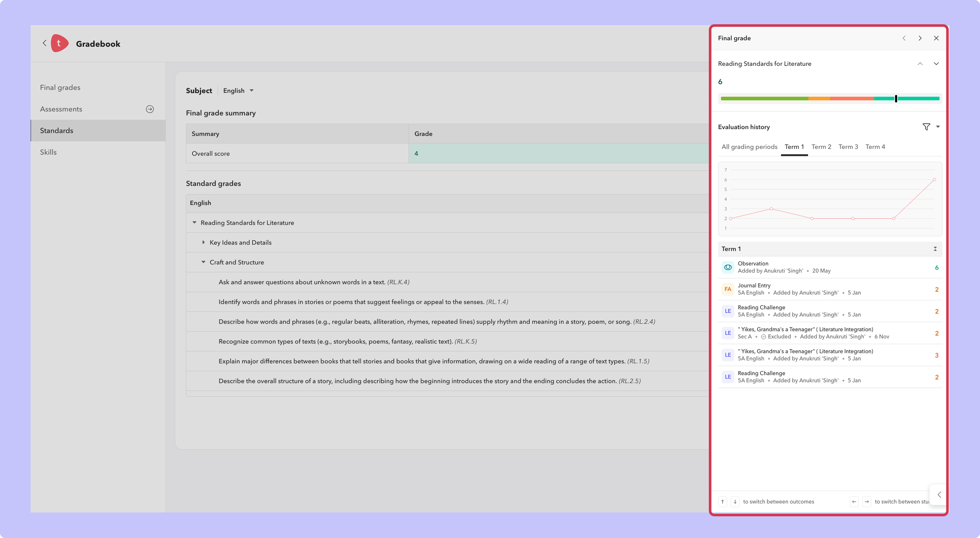Open the Evaluation history filter icon
This screenshot has height=538, width=980.
926,127
